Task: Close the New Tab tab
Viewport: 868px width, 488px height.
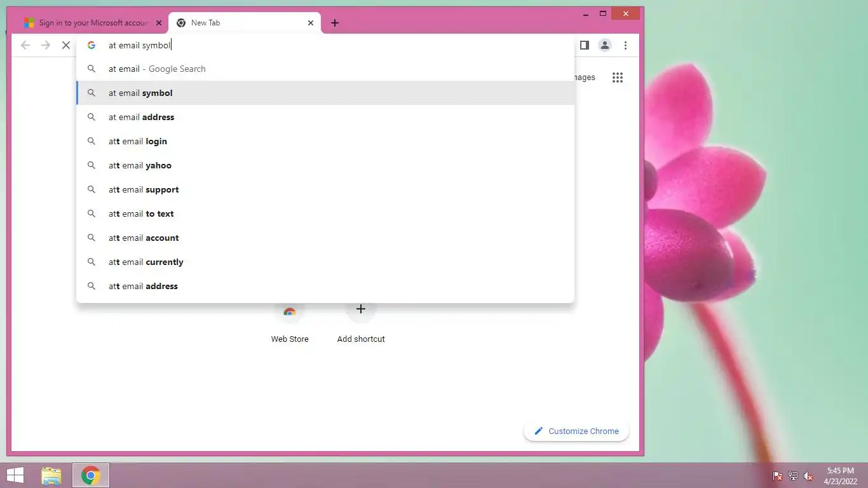Action: coord(311,23)
